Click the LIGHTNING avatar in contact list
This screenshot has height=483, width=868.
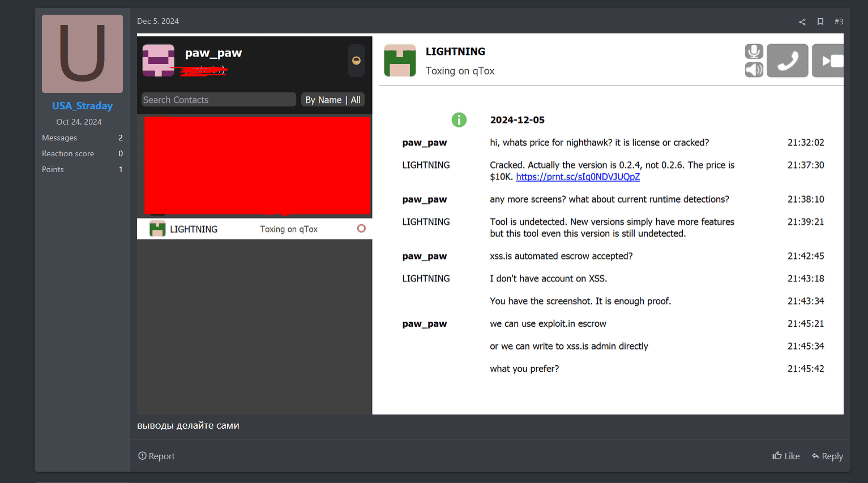pos(157,229)
